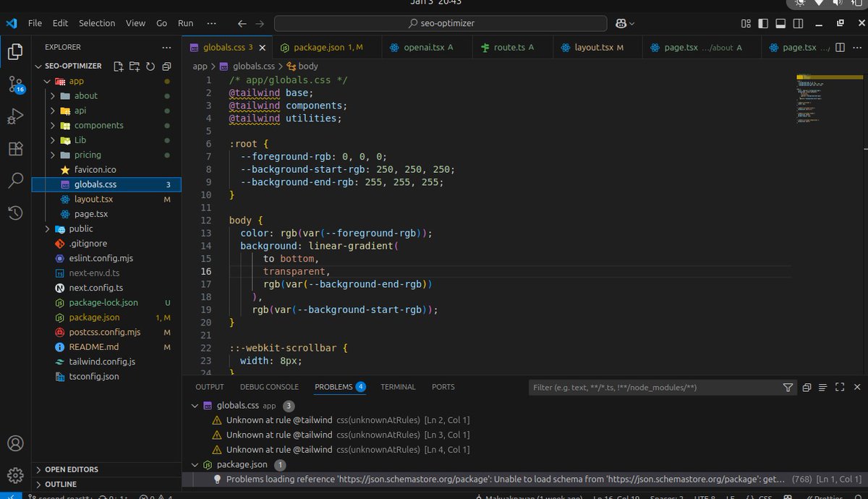Screen dimensions: 868x499
Task: Switch to the OUTPUT panel tab
Action: (x=210, y=388)
